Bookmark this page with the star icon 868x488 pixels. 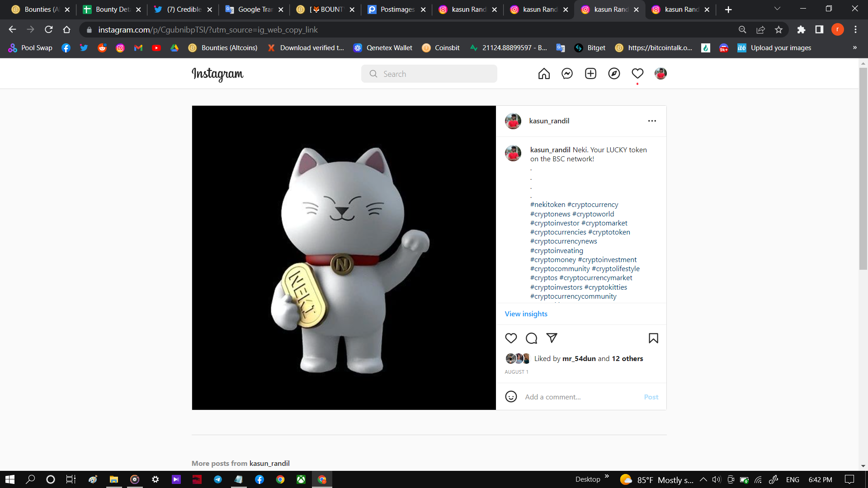[778, 30]
